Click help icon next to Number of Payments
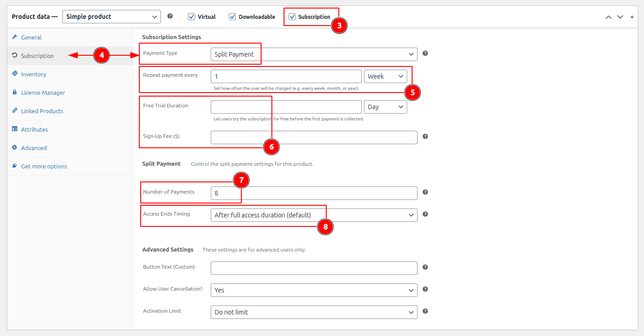This screenshot has height=336, width=644. click(425, 192)
